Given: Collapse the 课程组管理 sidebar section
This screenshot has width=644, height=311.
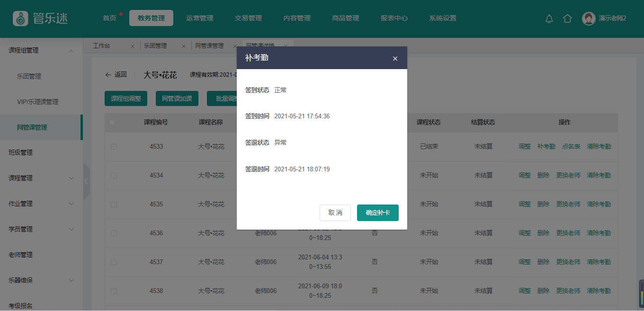Looking at the screenshot, I should [71, 51].
